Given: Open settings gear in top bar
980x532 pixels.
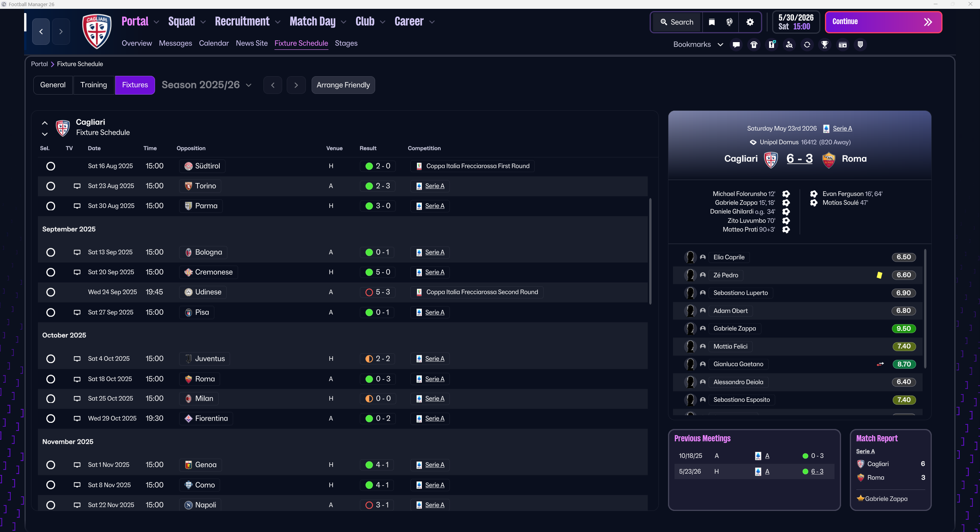Looking at the screenshot, I should pyautogui.click(x=750, y=22).
